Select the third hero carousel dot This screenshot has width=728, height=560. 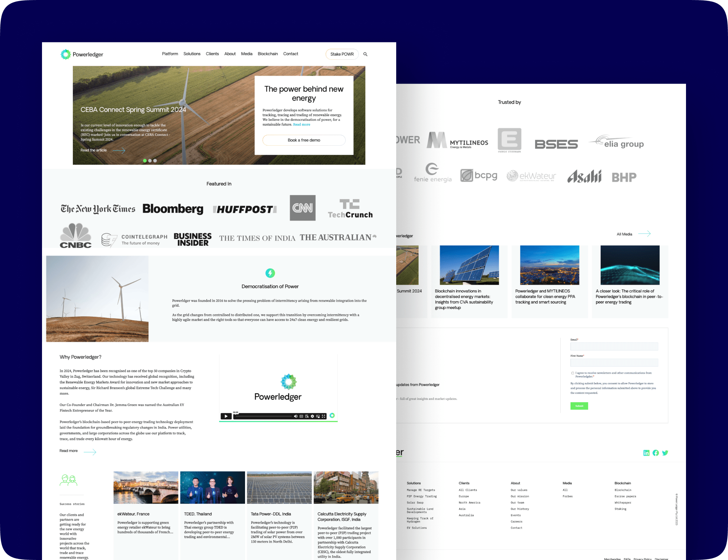click(155, 161)
